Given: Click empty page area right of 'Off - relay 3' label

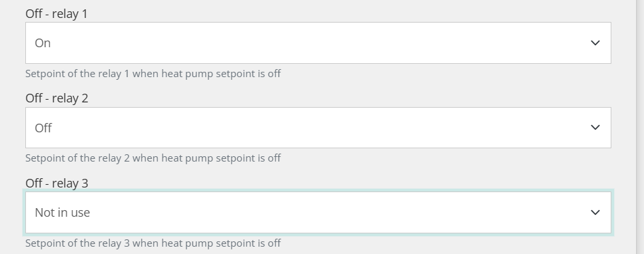Looking at the screenshot, I should (349, 183).
